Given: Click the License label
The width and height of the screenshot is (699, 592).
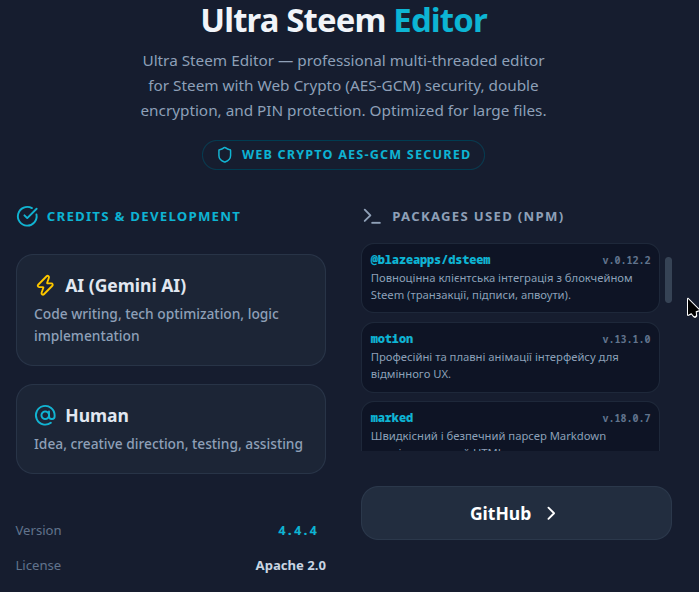Looking at the screenshot, I should [38, 565].
